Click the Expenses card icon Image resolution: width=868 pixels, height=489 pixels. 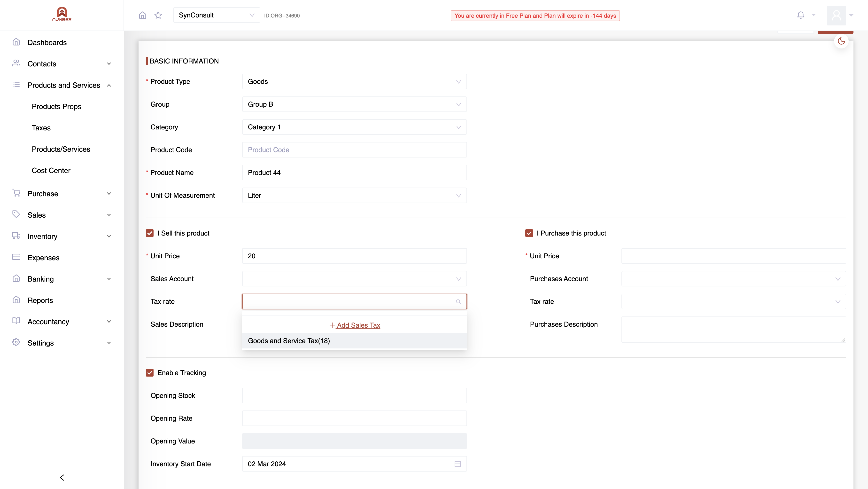16,257
